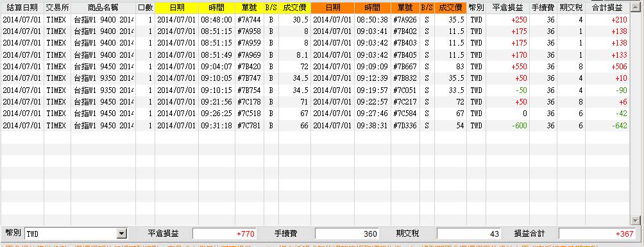Click the buy time 09:31:18
Screen dimensions: 644x247
pyautogui.click(x=216, y=126)
